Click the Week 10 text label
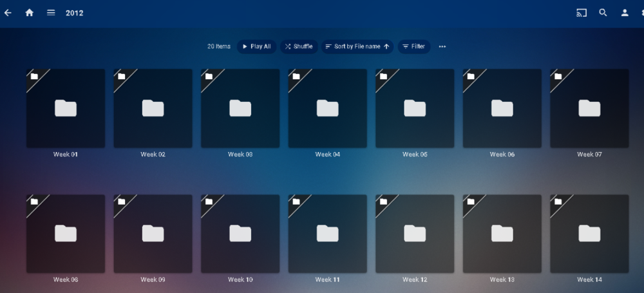This screenshot has width=644, height=293. pos(240,280)
